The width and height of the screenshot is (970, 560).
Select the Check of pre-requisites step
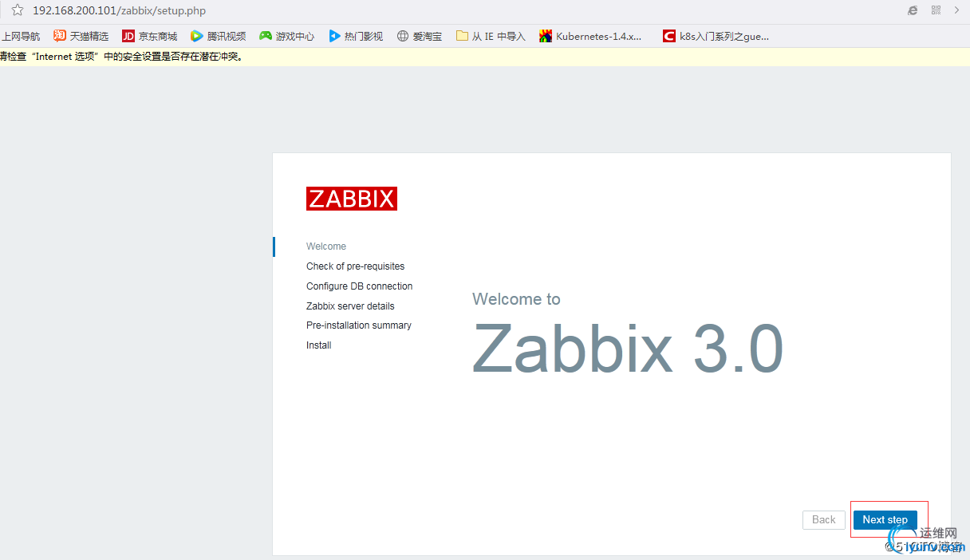[x=356, y=266]
